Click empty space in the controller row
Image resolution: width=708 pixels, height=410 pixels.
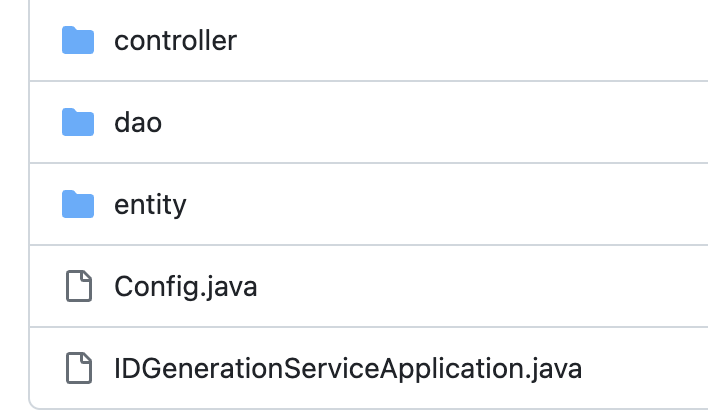(470, 41)
